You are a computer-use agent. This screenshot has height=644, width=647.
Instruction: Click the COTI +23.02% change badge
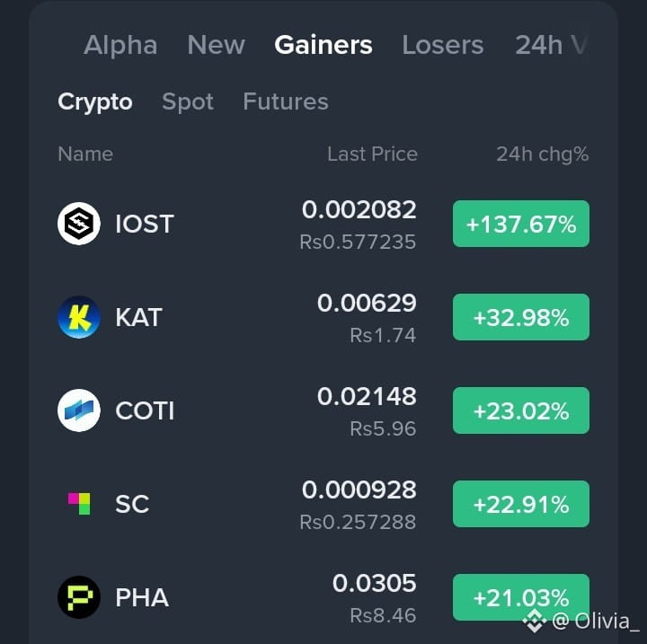click(520, 410)
